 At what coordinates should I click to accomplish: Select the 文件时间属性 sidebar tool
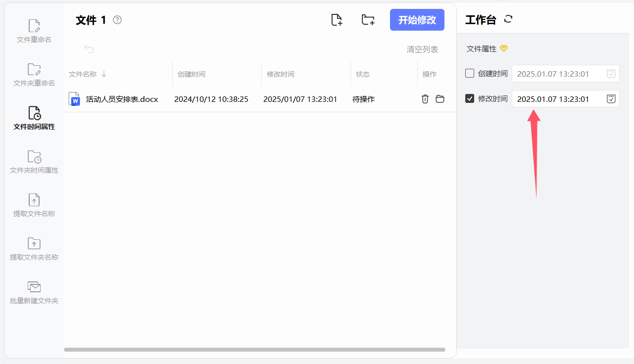[34, 118]
